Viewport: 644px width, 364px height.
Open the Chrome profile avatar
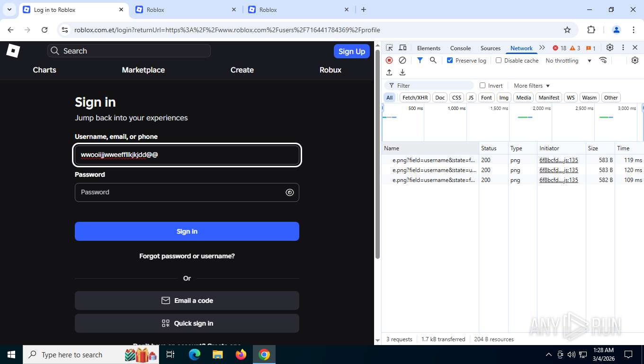click(x=617, y=30)
